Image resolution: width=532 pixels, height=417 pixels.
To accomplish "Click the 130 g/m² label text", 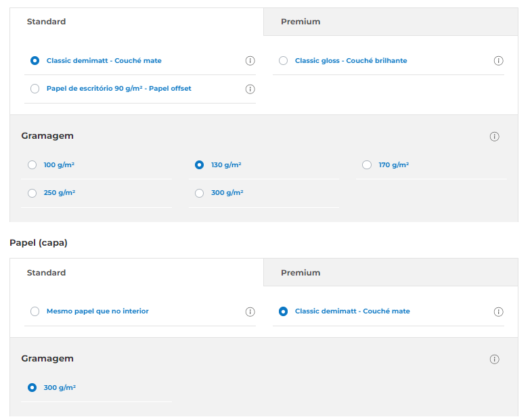I will [226, 165].
